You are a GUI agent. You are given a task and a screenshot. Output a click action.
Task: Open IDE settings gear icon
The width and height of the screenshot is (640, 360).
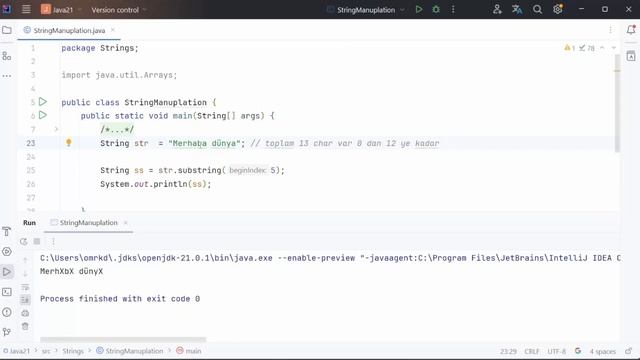point(558,9)
